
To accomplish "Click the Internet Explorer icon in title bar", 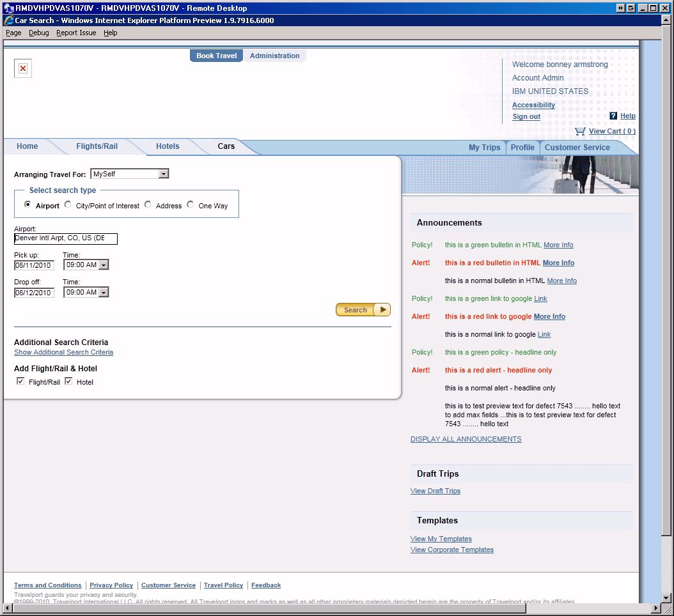I will (x=9, y=20).
